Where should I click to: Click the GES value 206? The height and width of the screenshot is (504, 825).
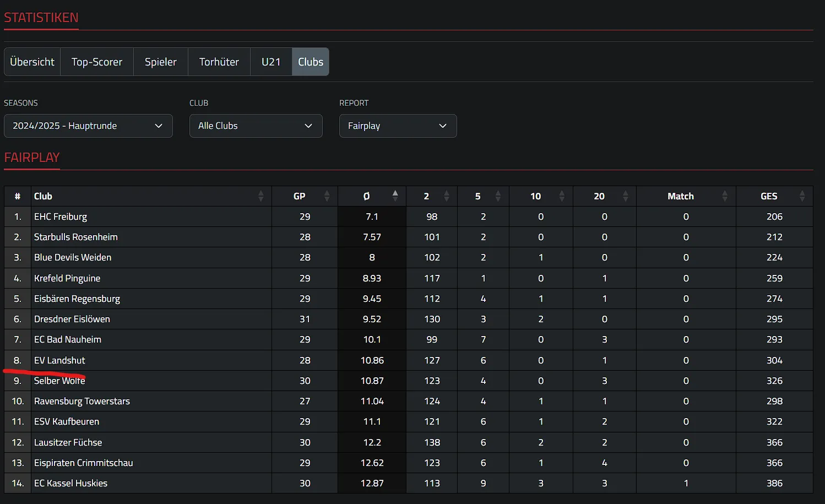pyautogui.click(x=774, y=216)
